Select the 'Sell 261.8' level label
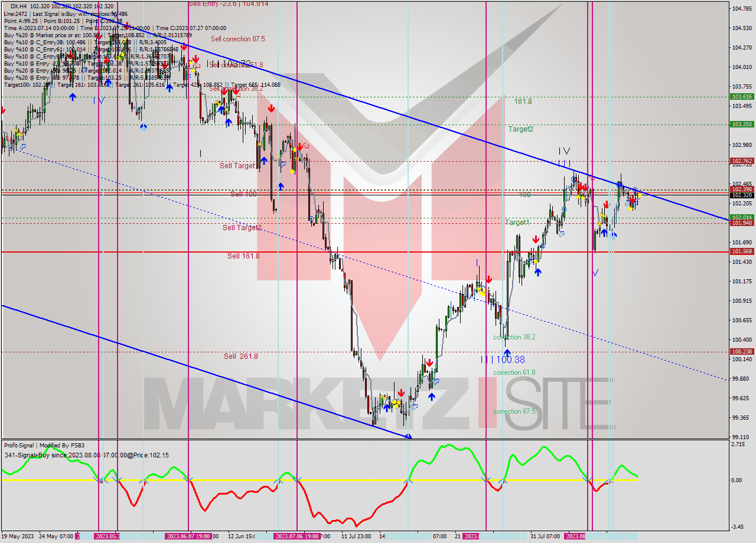 pyautogui.click(x=240, y=356)
